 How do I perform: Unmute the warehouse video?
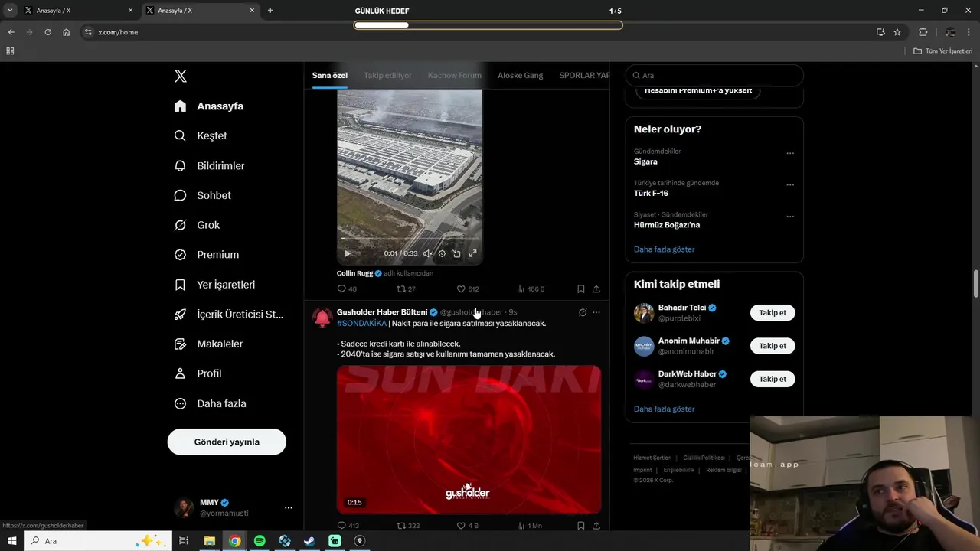427,253
